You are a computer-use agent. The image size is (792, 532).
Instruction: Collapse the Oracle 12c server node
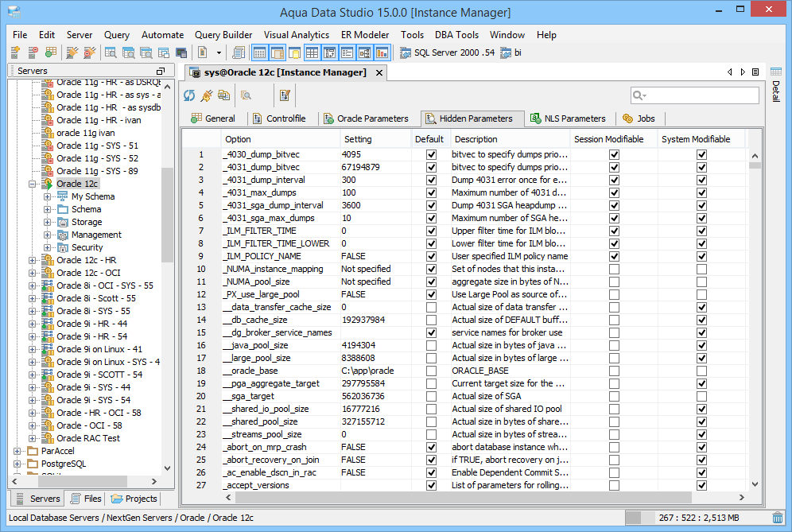33,184
